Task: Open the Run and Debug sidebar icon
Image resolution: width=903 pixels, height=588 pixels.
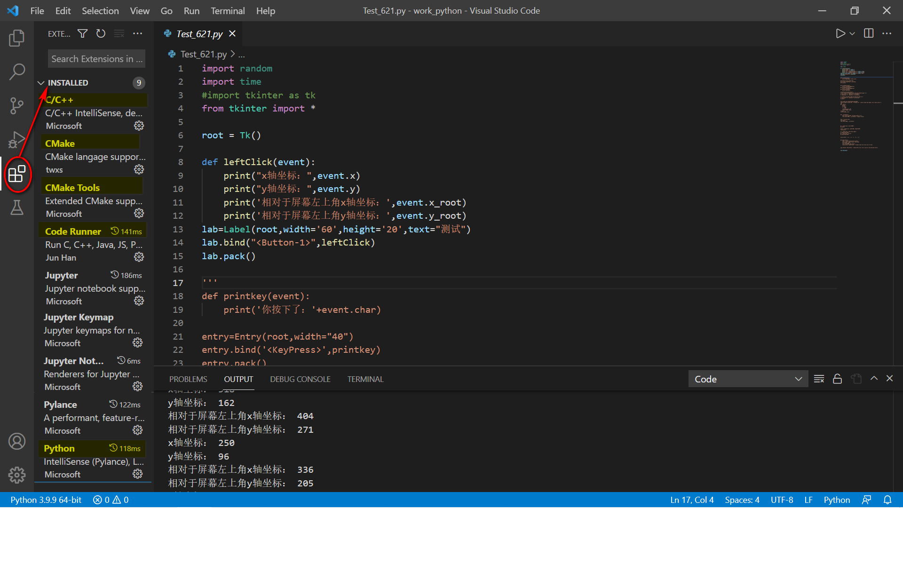Action: [x=17, y=140]
